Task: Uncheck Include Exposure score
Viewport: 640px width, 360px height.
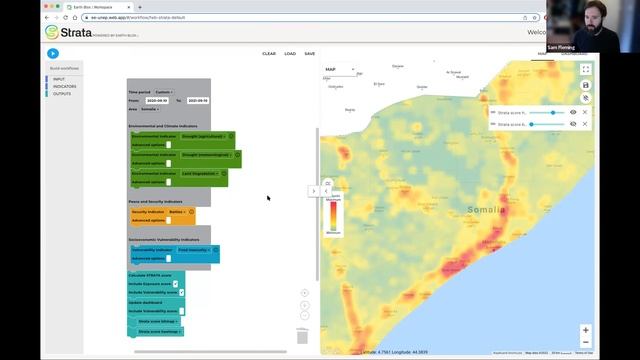Action: [175, 284]
